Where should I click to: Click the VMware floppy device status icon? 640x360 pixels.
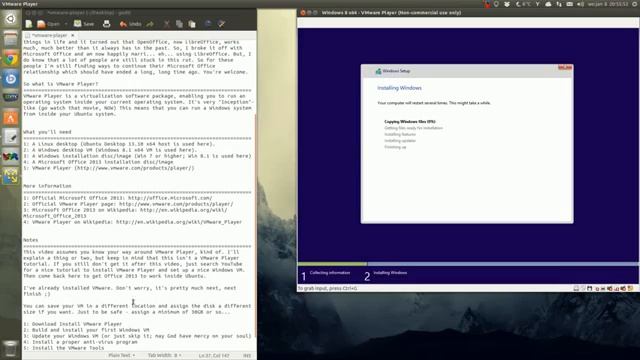pyautogui.click(x=590, y=288)
